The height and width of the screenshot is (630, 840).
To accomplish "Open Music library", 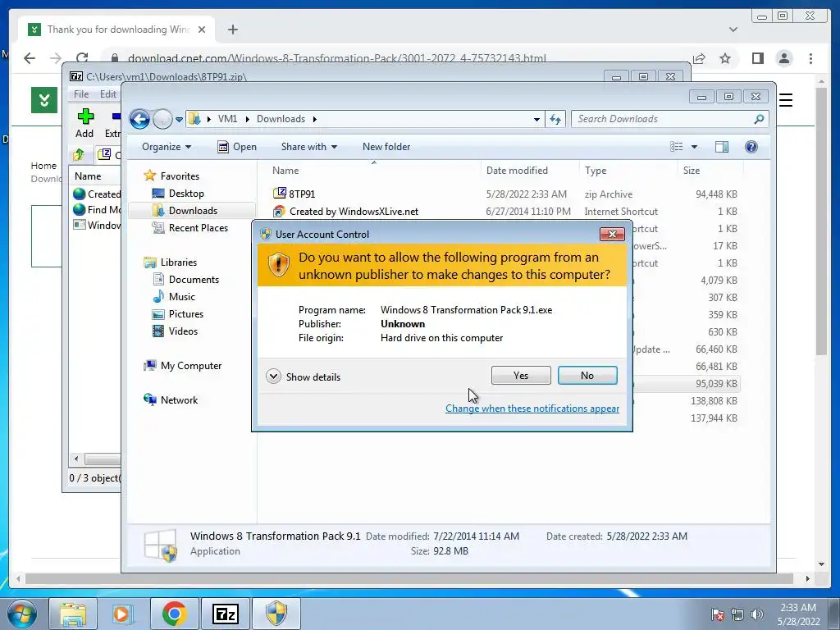I will (x=181, y=296).
